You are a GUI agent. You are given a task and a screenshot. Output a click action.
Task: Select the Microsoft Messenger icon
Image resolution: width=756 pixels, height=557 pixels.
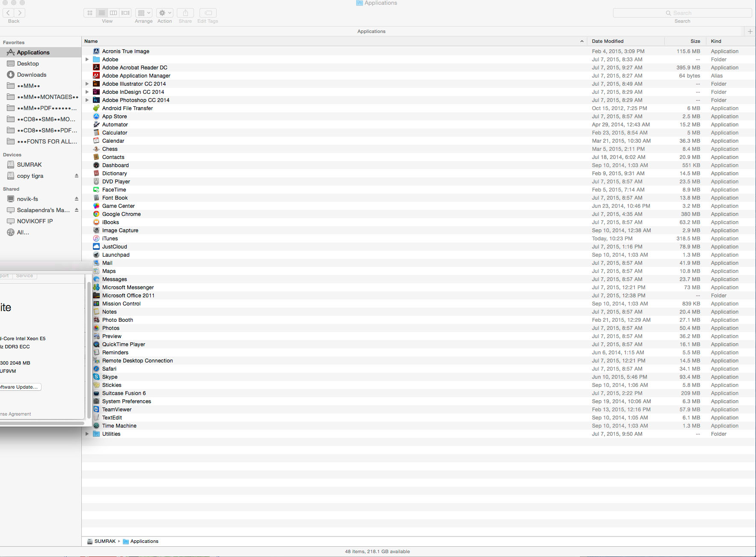(96, 287)
